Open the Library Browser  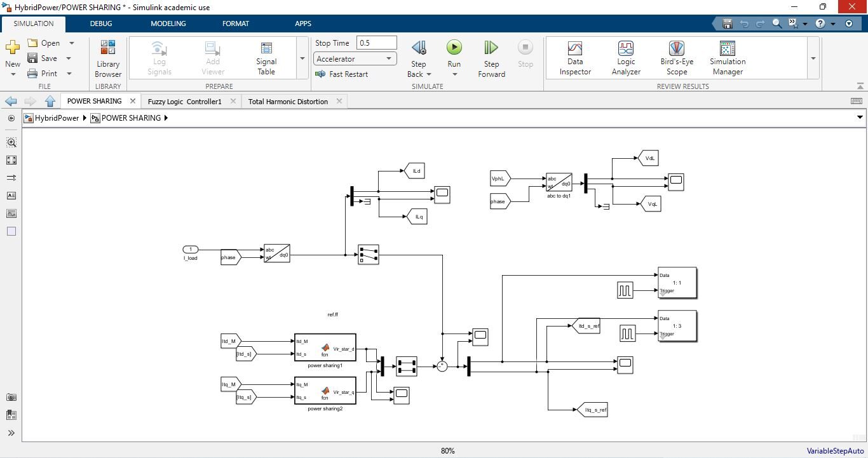tap(108, 58)
